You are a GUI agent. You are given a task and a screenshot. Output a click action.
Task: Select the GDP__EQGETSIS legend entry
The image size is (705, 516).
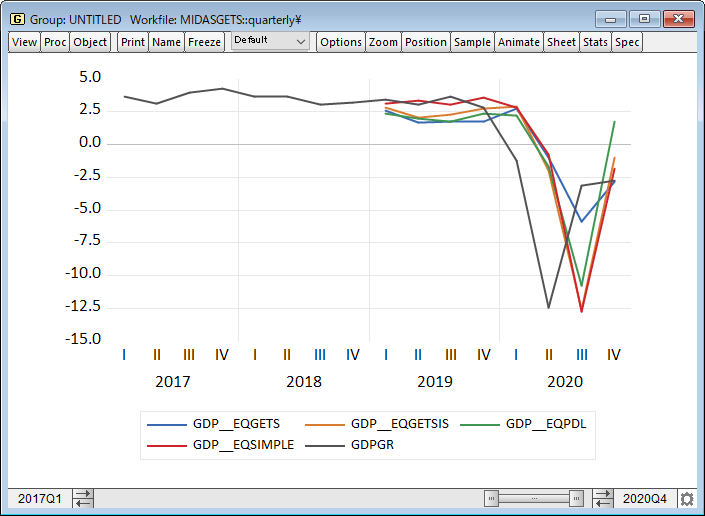click(400, 424)
